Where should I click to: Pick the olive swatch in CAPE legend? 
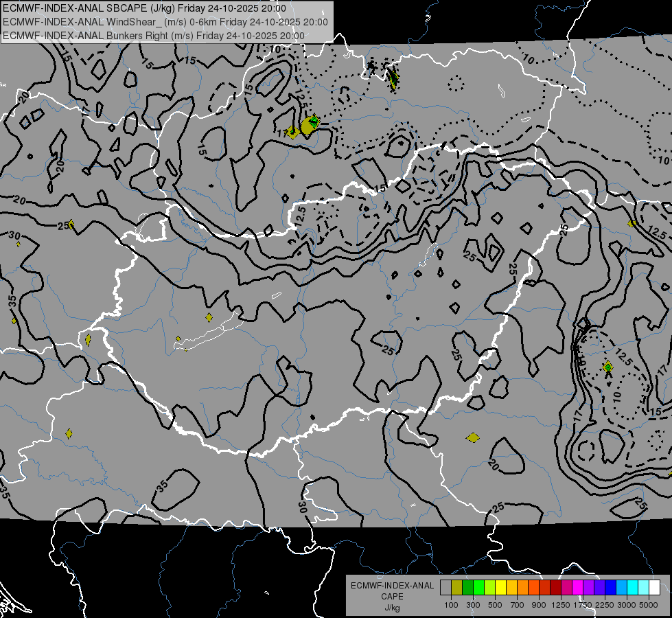[457, 588]
